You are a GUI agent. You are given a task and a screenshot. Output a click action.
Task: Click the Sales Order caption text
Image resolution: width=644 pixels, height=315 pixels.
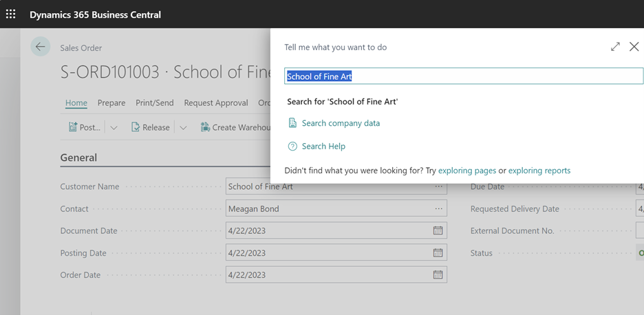81,48
